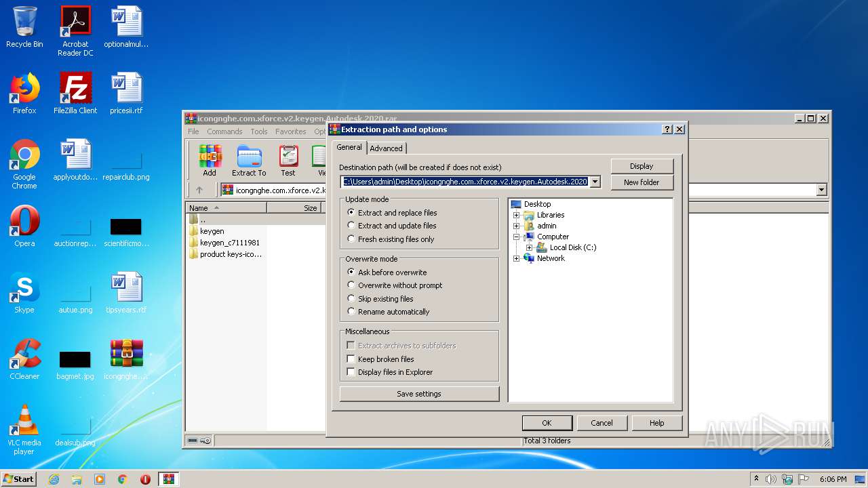The image size is (868, 488).
Task: Click the Extract To toolbar icon
Action: tap(249, 161)
